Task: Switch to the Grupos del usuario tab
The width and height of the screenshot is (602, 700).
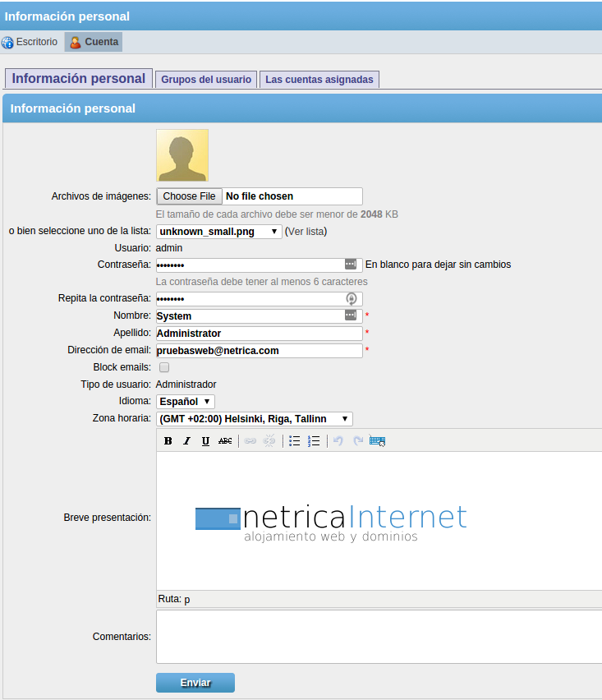Action: [206, 80]
